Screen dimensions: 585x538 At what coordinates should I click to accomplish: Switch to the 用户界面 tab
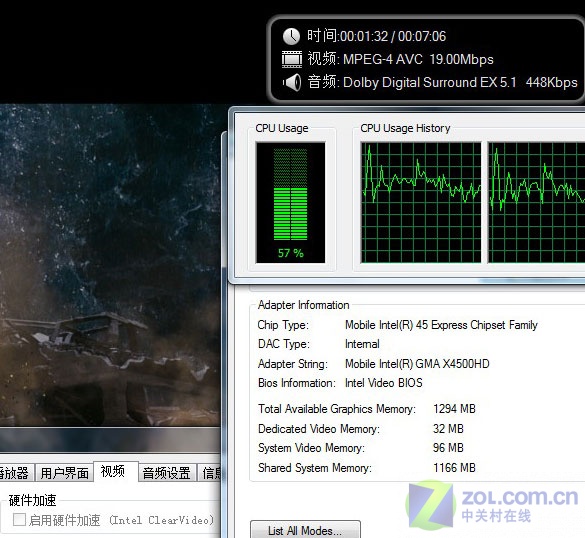64,473
